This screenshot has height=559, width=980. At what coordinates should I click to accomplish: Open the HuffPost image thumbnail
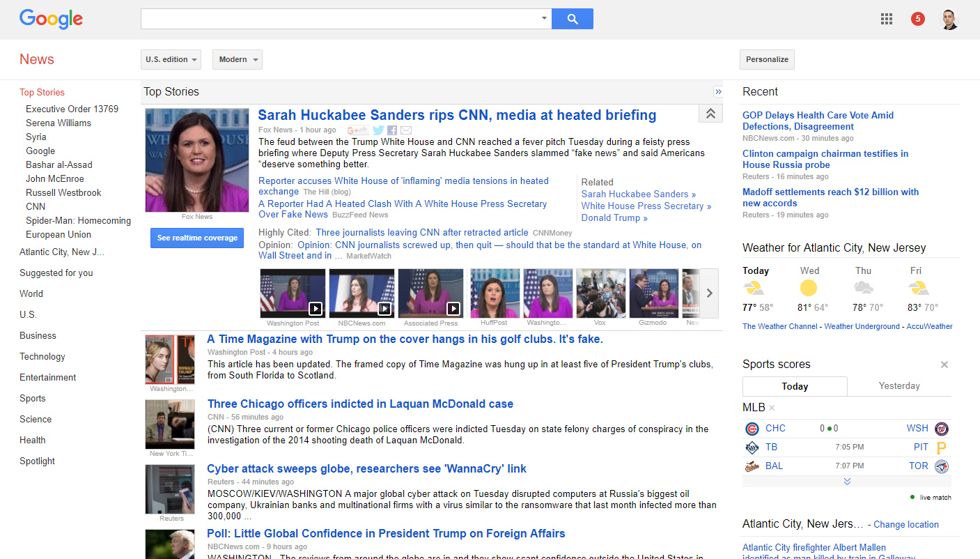(495, 293)
